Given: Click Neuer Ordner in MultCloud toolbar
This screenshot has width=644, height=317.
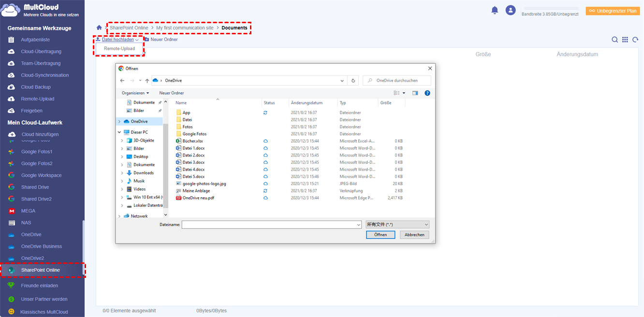Looking at the screenshot, I should click(x=161, y=40).
